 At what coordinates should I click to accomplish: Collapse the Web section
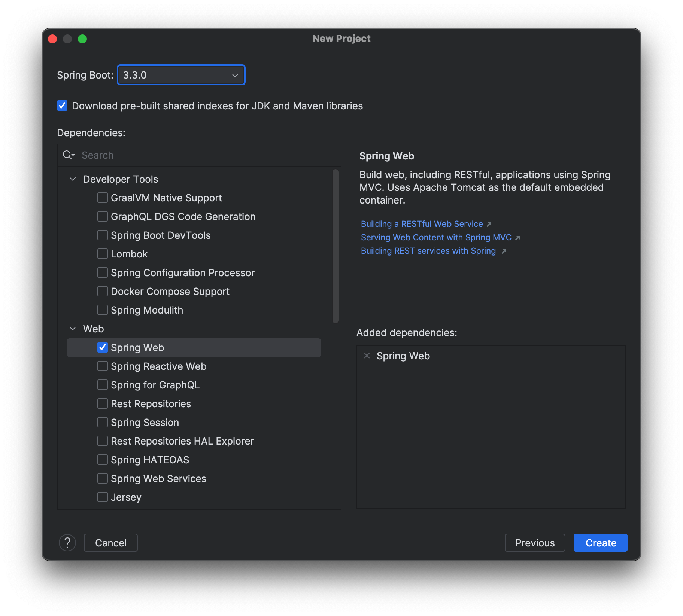(x=73, y=329)
